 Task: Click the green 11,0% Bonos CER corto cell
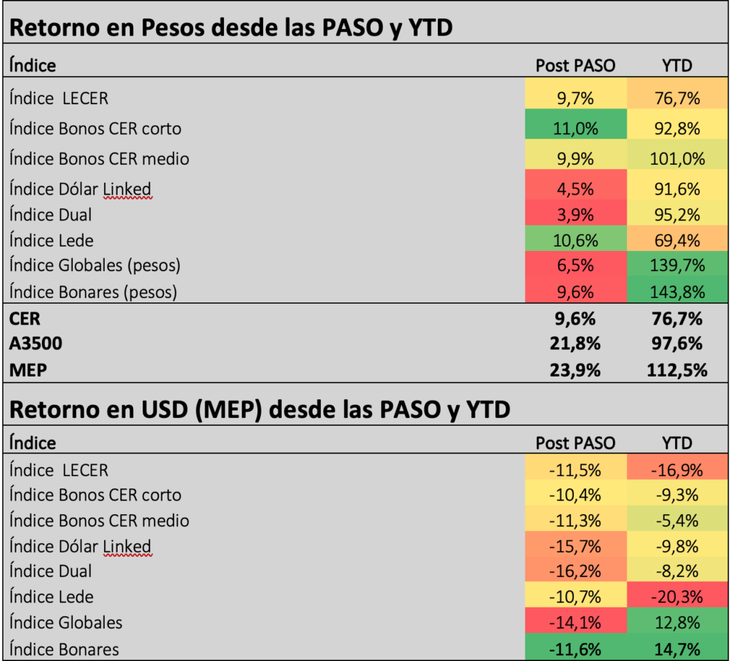575,128
